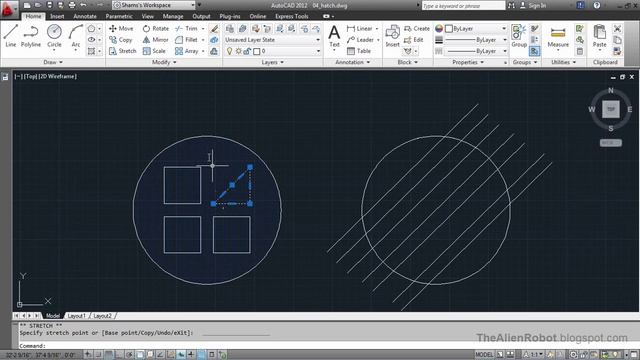The image size is (640, 360).
Task: Click Create block
Action: tap(417, 29)
